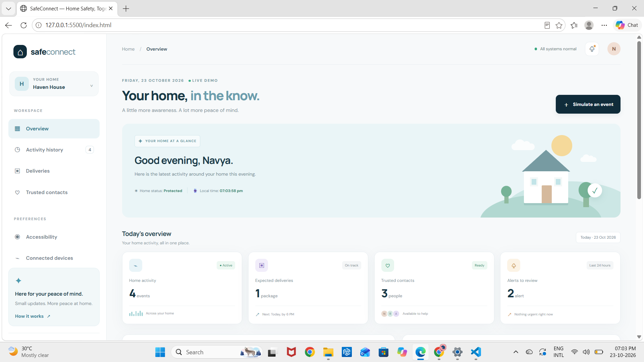Open the Windows Start menu
The image size is (644, 362).
[x=160, y=352]
